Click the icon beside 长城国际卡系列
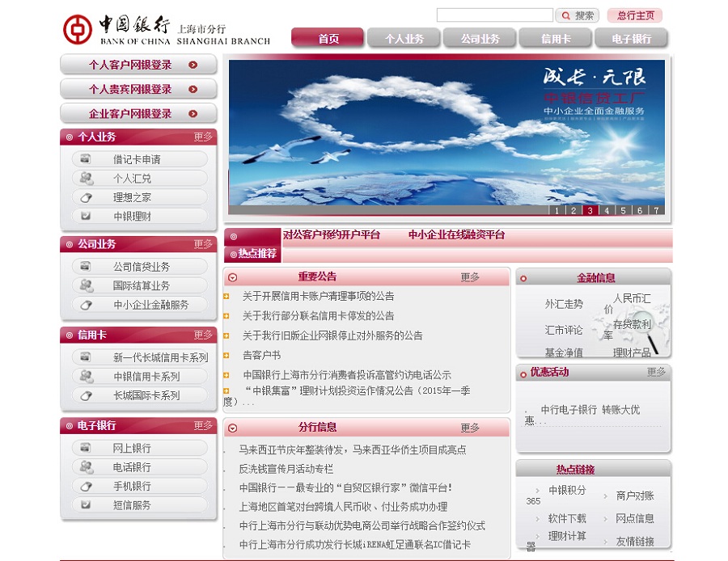Viewport: 728px width, 561px height. pos(86,396)
